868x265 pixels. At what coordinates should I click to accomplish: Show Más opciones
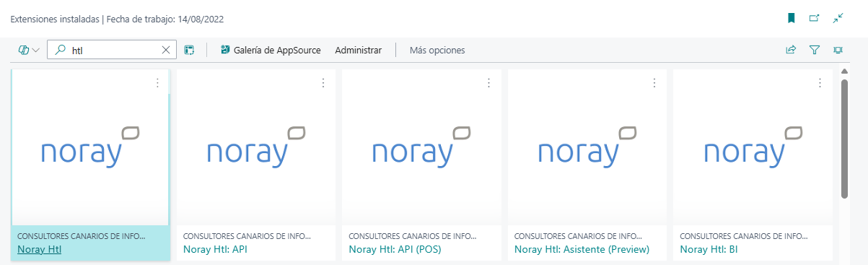point(437,50)
